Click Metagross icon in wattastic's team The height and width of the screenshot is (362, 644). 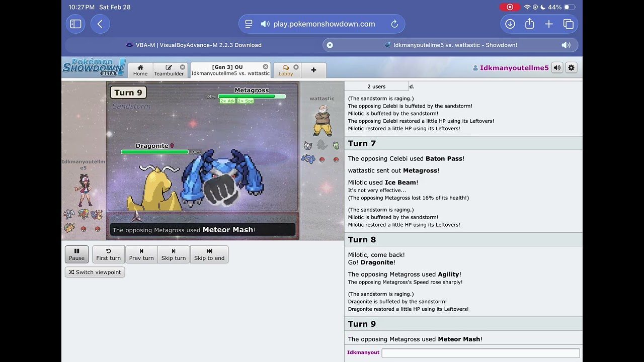[x=307, y=159]
